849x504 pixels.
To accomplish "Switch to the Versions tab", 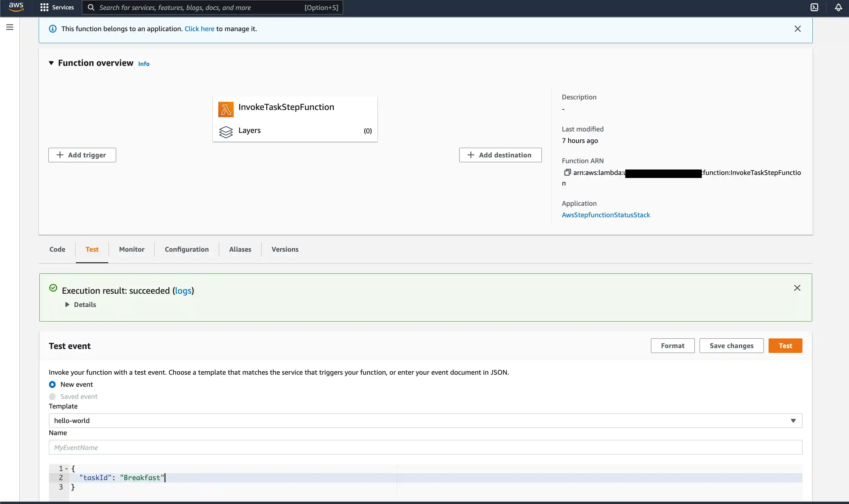I will 285,249.
